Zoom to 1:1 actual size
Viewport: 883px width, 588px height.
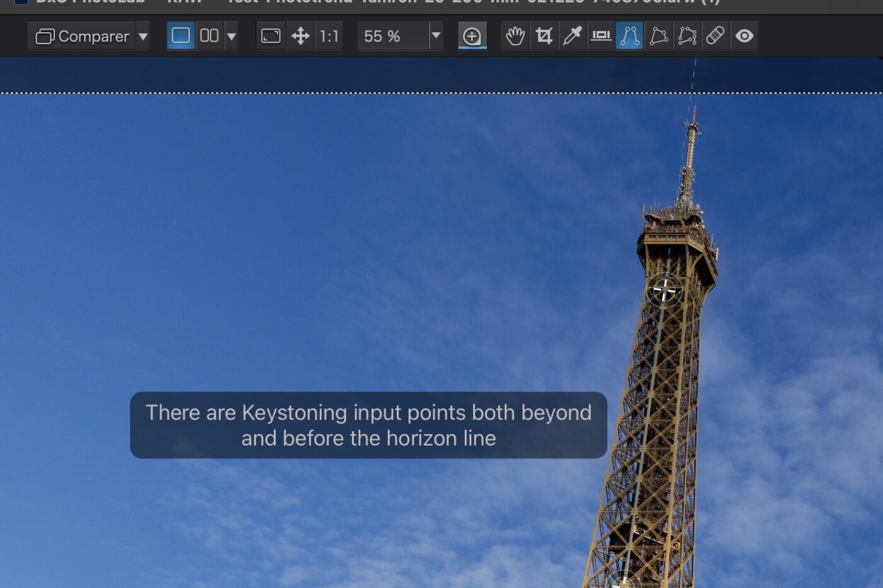[x=329, y=36]
